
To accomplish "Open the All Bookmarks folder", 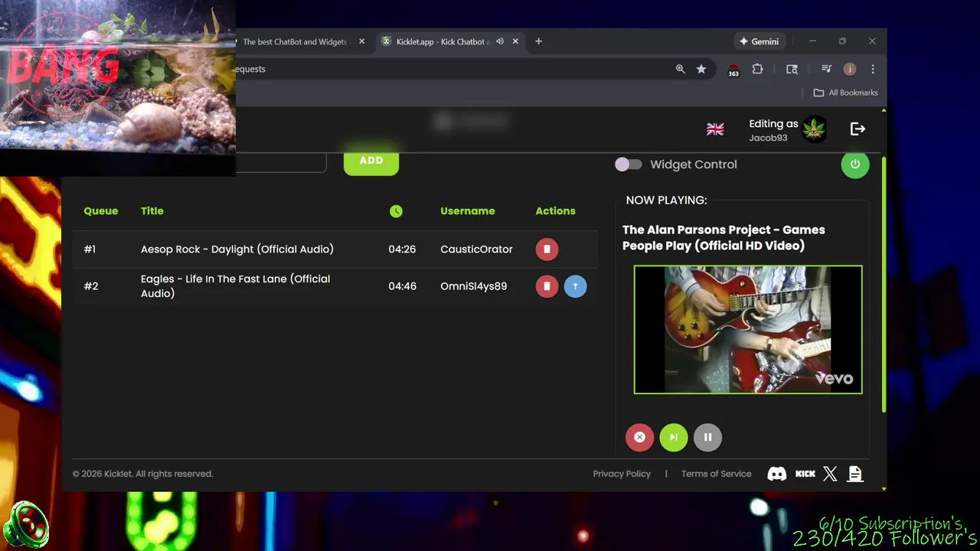I will click(845, 93).
